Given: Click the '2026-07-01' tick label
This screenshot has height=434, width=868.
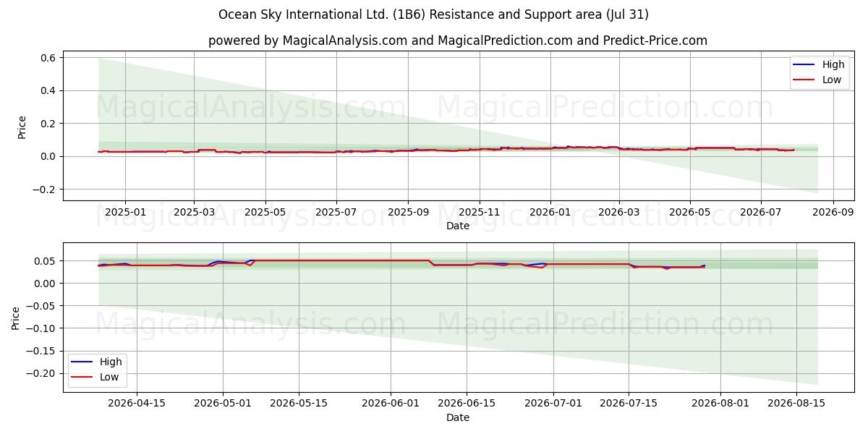Looking at the screenshot, I should pos(553,404).
